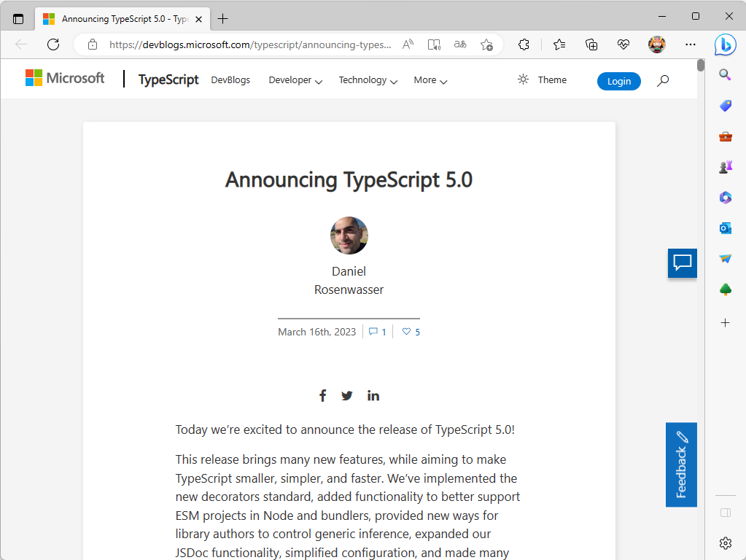This screenshot has width=746, height=560.
Task: Open a new tab with plus button
Action: (x=222, y=19)
